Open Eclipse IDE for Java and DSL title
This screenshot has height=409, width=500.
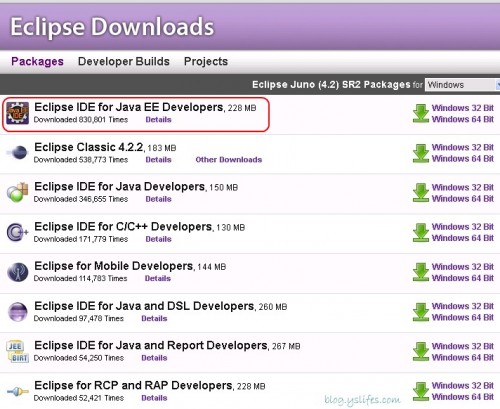pyautogui.click(x=144, y=306)
